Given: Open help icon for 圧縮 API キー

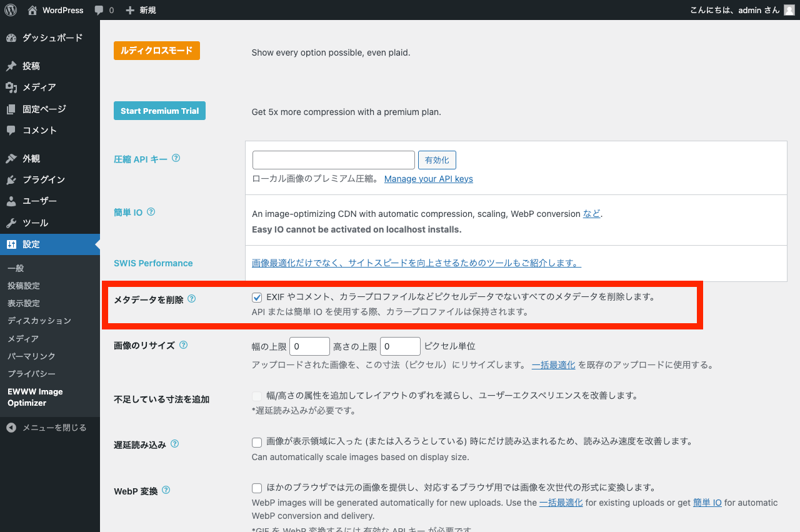Looking at the screenshot, I should click(176, 158).
